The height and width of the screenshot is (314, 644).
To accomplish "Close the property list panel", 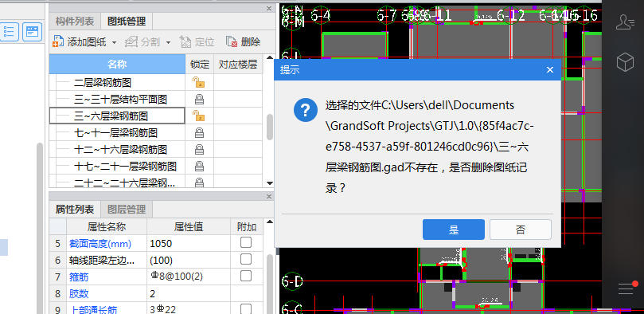I will [269, 197].
